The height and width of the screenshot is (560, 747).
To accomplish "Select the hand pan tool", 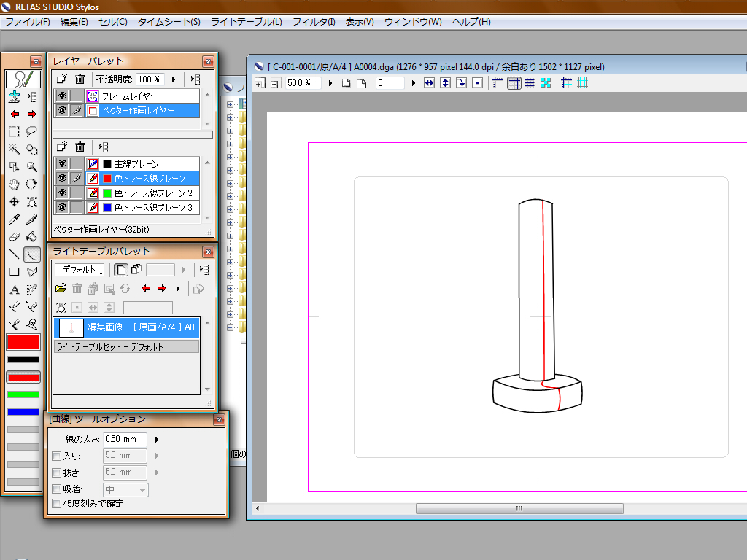I will click(15, 184).
